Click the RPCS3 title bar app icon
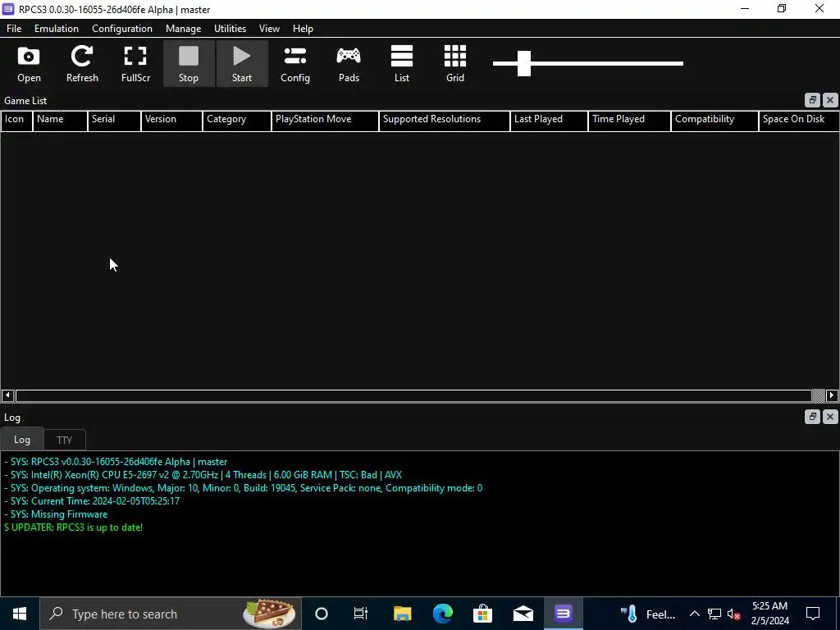 (8, 9)
